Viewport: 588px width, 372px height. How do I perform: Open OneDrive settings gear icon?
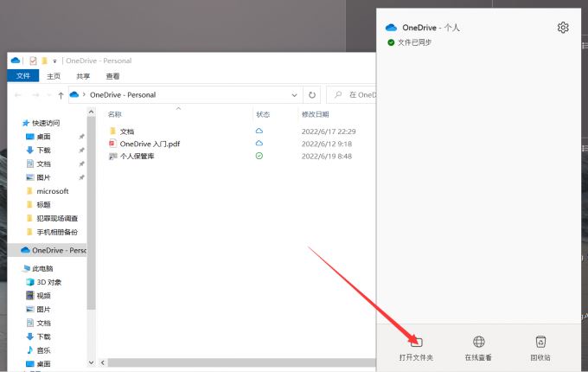563,28
